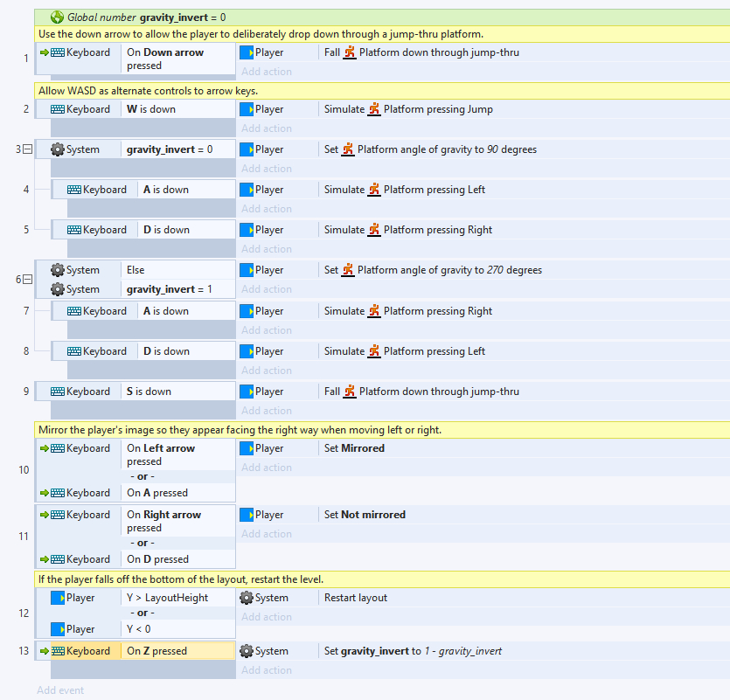
Task: Click the Player icon beside 'Set Mirrored'
Action: coord(247,448)
